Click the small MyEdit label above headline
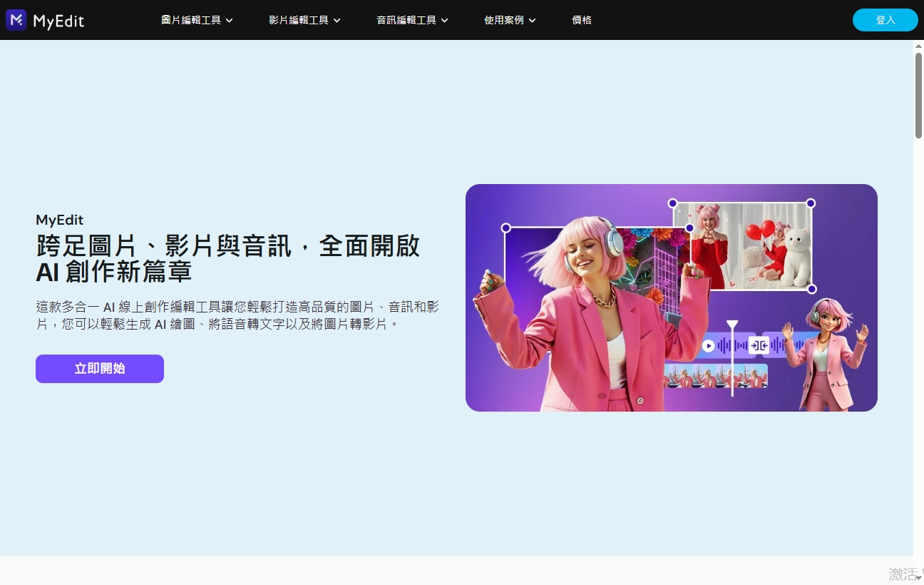Viewport: 924px width, 585px height. click(60, 220)
